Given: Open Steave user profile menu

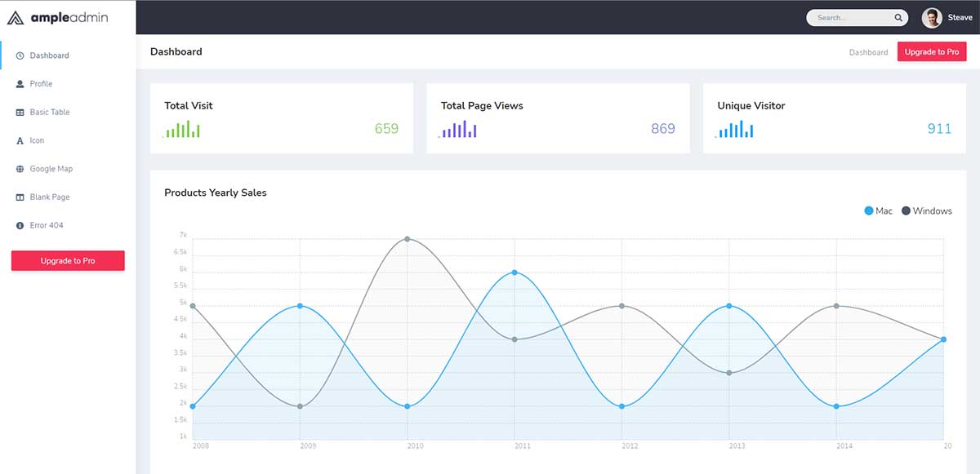Looking at the screenshot, I should click(x=947, y=17).
